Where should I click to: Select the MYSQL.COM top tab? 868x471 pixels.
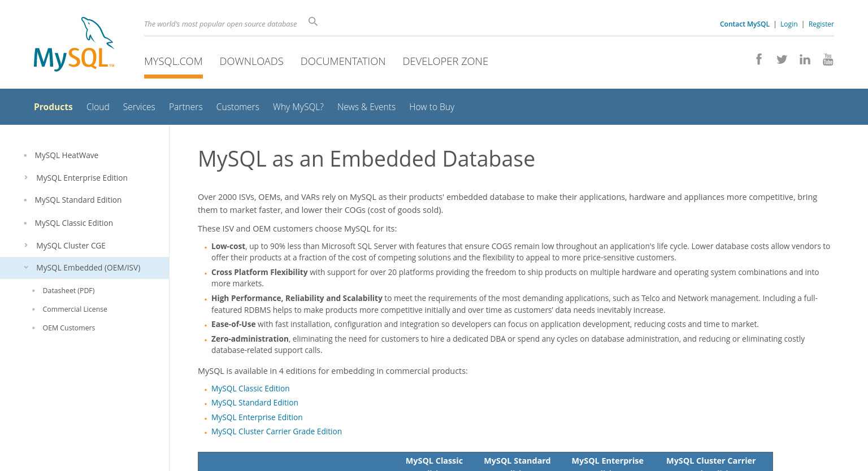coord(173,61)
